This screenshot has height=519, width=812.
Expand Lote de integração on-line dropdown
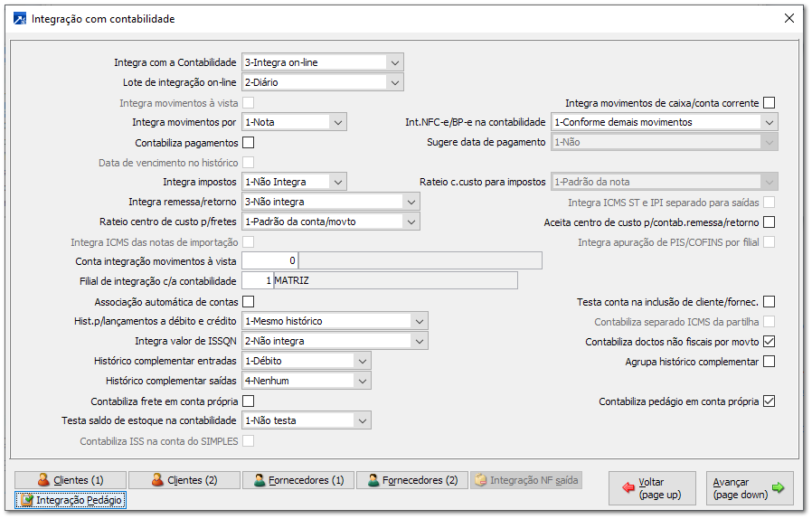click(394, 82)
